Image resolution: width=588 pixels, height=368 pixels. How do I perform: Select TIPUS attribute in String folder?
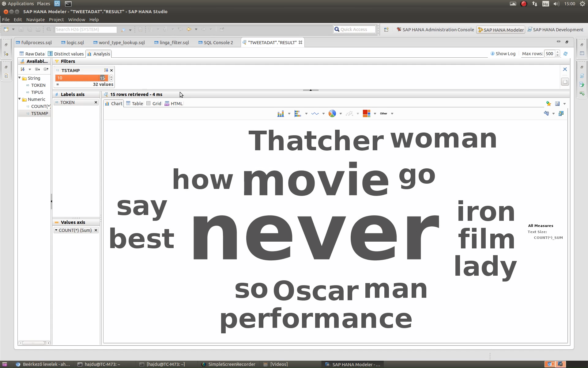coord(37,92)
